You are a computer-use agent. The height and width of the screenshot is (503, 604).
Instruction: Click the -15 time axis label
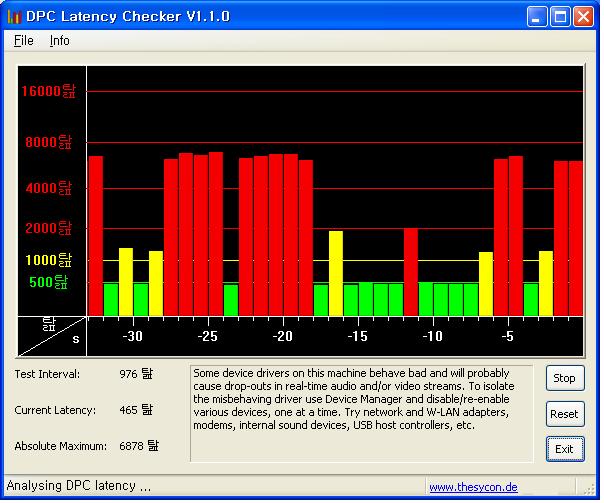[357, 336]
